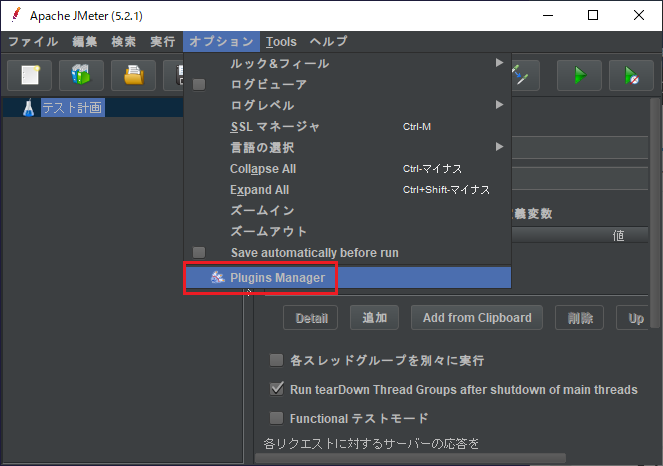Click the Plugins Manager menu icon
The width and height of the screenshot is (663, 466).
pyautogui.click(x=217, y=277)
